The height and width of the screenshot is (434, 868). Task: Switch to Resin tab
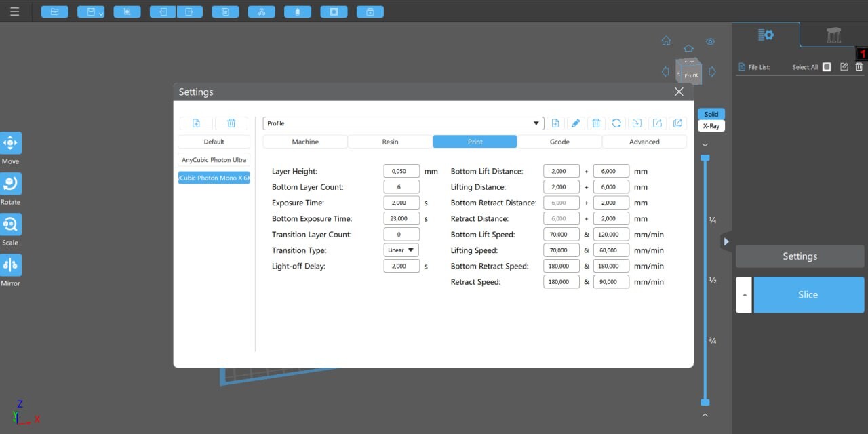390,142
